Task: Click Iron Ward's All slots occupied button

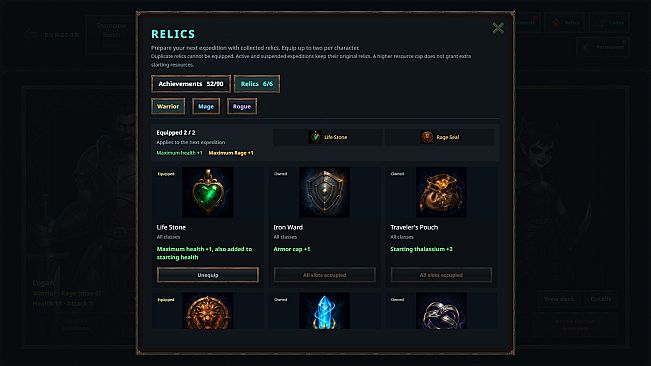Action: (x=324, y=275)
